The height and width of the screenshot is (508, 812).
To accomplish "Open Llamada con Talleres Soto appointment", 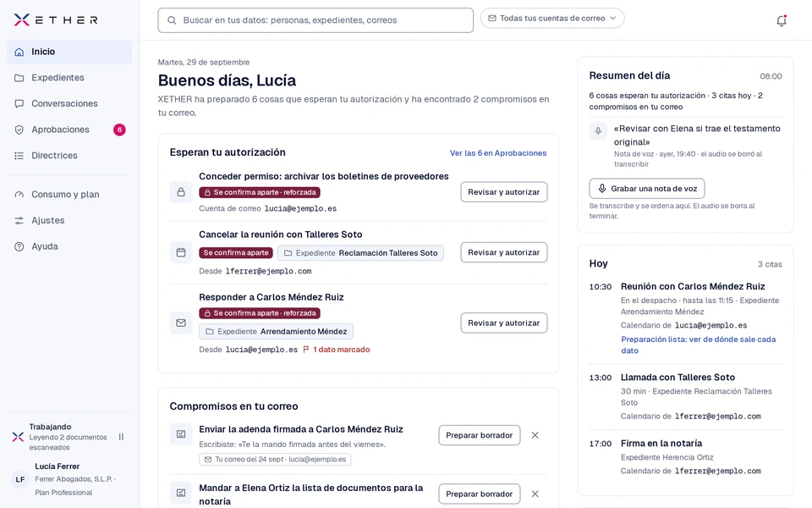I will 678,378.
